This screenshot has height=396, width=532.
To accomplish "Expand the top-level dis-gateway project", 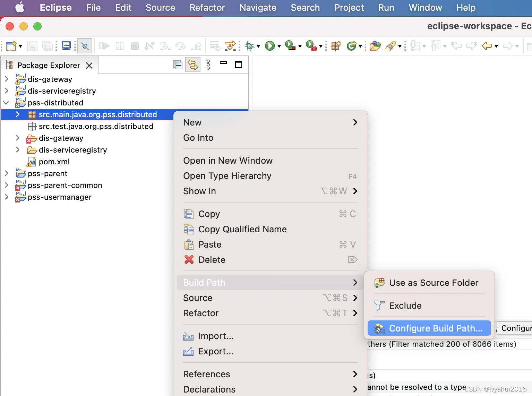I will [x=6, y=79].
